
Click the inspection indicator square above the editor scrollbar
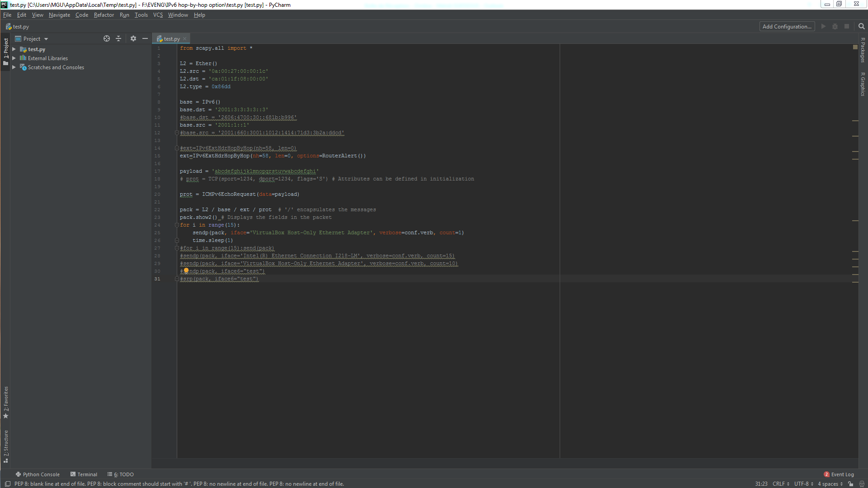pos(855,47)
